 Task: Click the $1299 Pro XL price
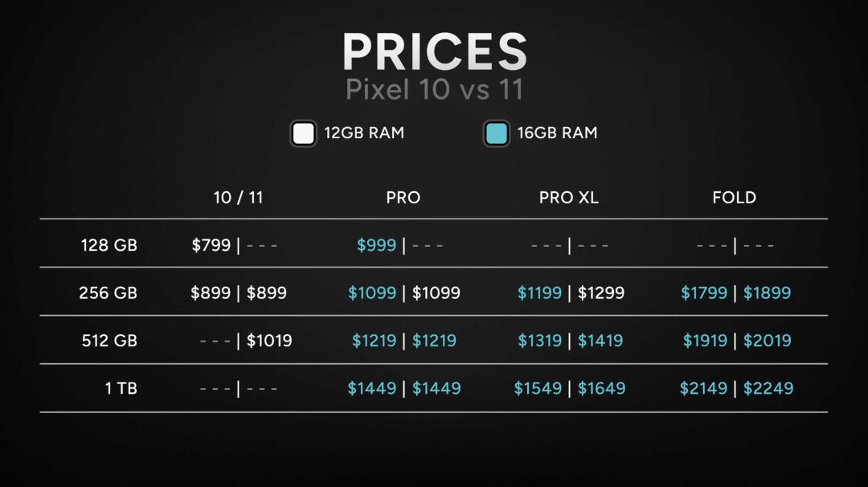pos(601,293)
